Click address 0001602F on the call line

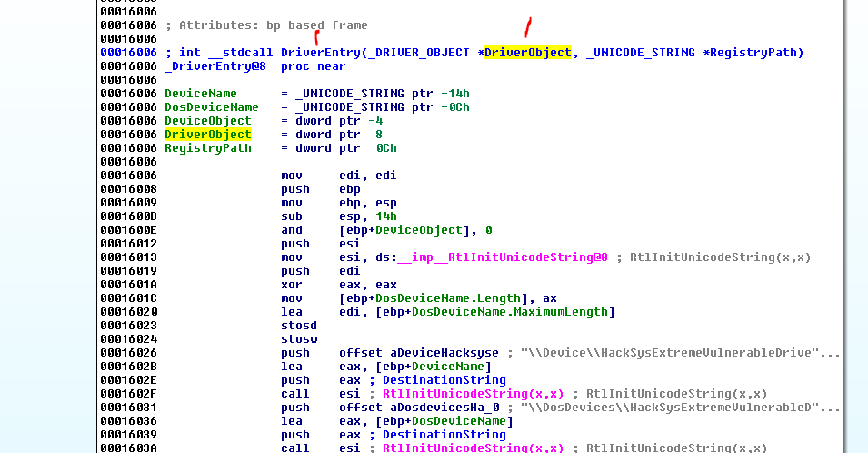[126, 394]
